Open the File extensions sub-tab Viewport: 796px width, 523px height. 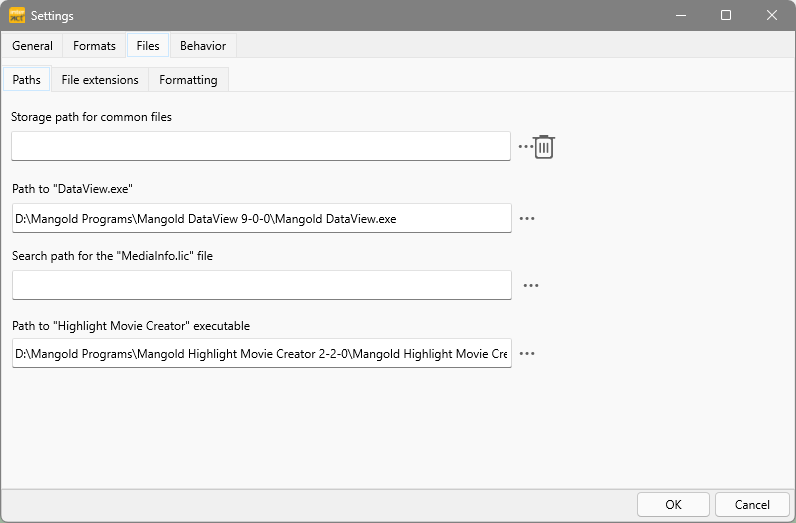click(100, 80)
